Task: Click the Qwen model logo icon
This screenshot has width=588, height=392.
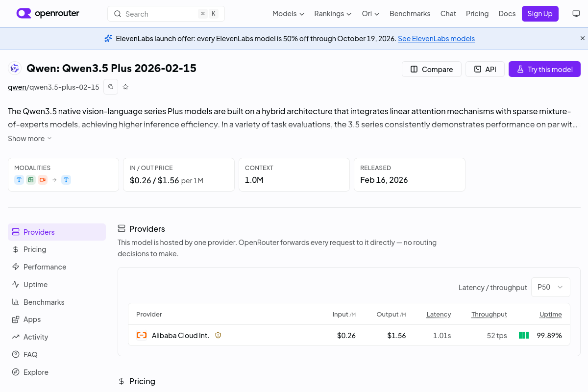Action: pos(15,69)
